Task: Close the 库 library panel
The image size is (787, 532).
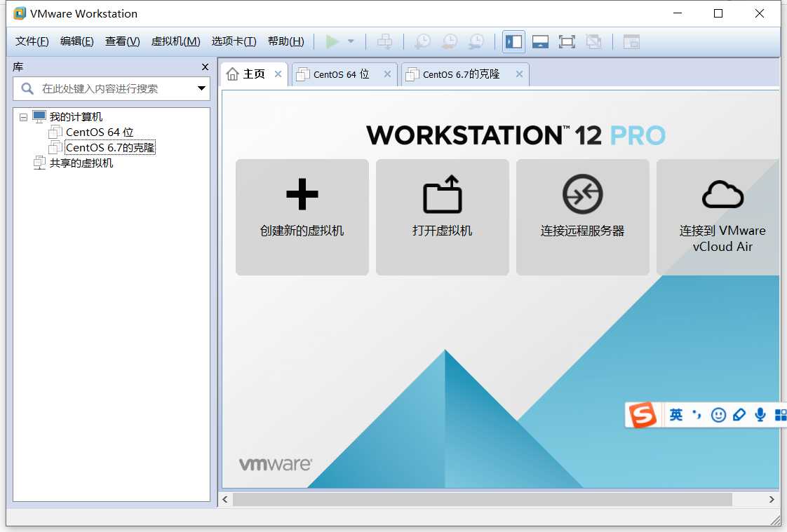Action: pyautogui.click(x=205, y=67)
